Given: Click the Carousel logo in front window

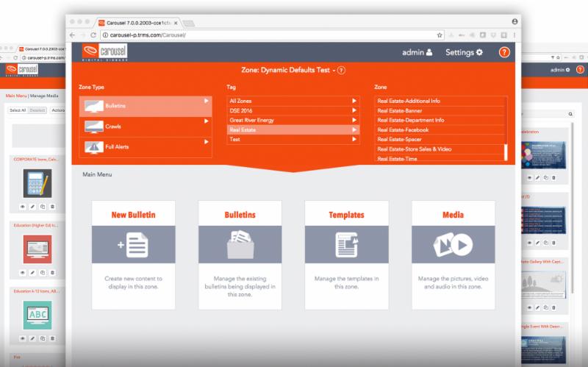Looking at the screenshot, I should click(104, 51).
